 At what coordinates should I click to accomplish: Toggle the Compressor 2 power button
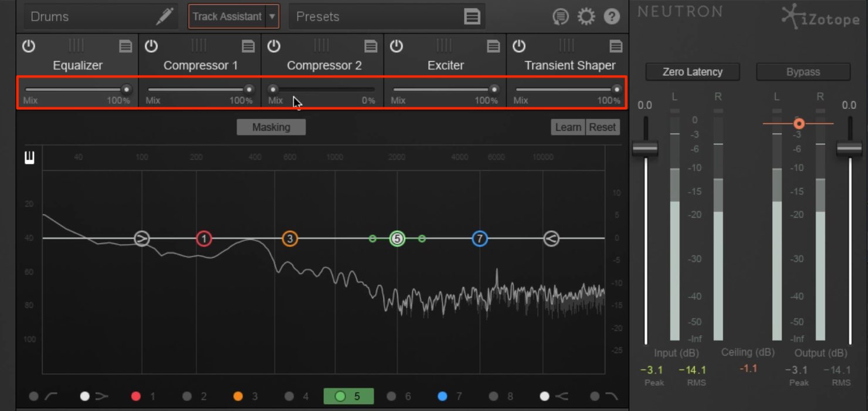click(274, 46)
